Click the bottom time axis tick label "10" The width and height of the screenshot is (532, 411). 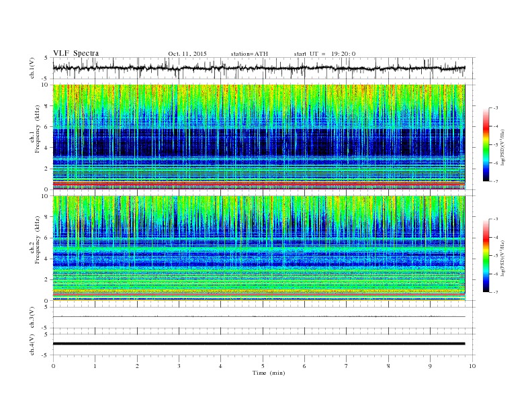(x=472, y=366)
